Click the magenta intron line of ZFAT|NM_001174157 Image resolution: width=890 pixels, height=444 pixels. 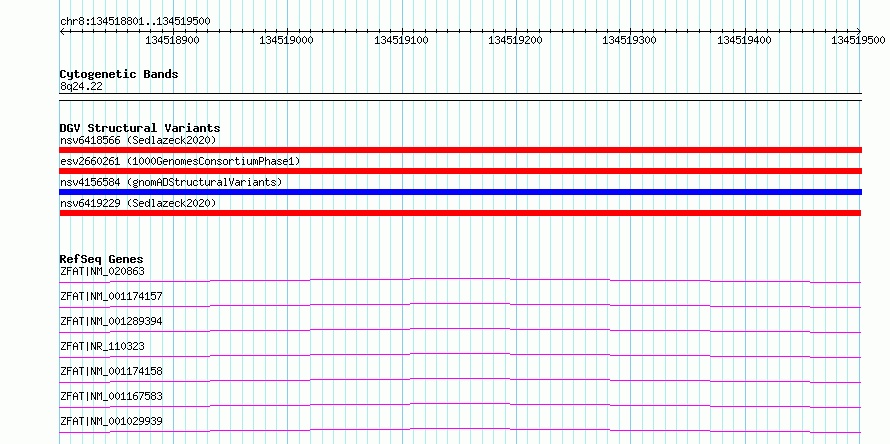coord(460,305)
